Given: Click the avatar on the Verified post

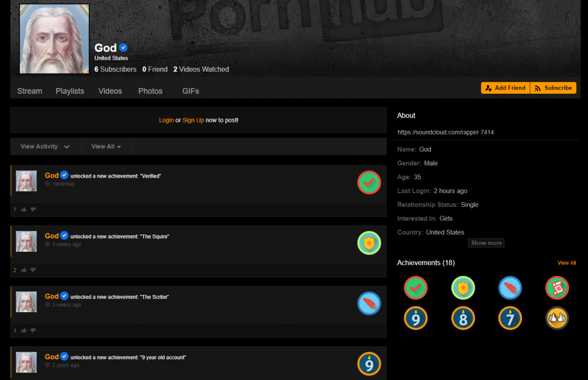Looking at the screenshot, I should (x=26, y=181).
